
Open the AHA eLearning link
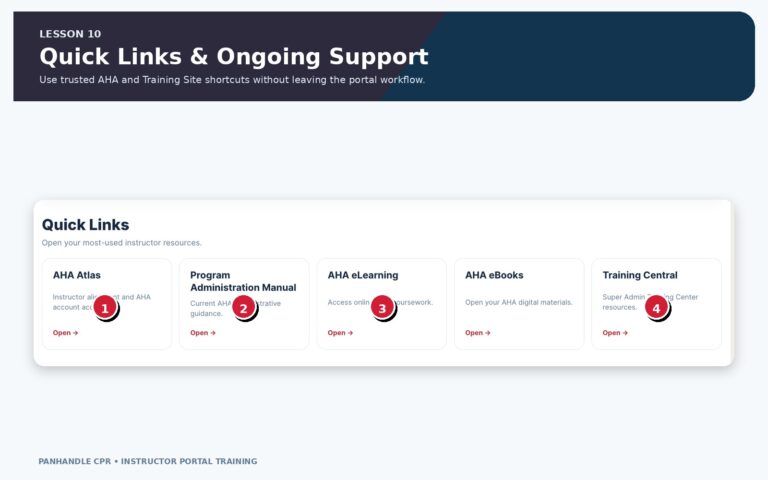340,333
